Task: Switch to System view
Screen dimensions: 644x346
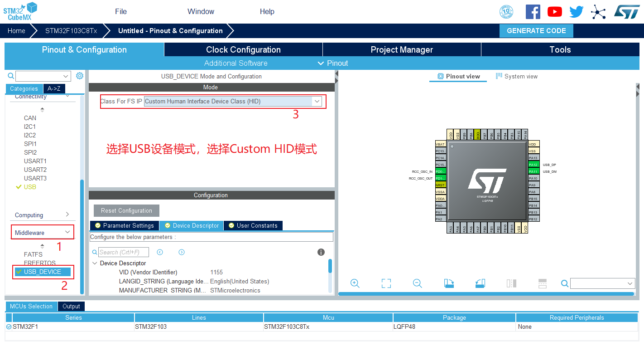Action: (x=517, y=76)
